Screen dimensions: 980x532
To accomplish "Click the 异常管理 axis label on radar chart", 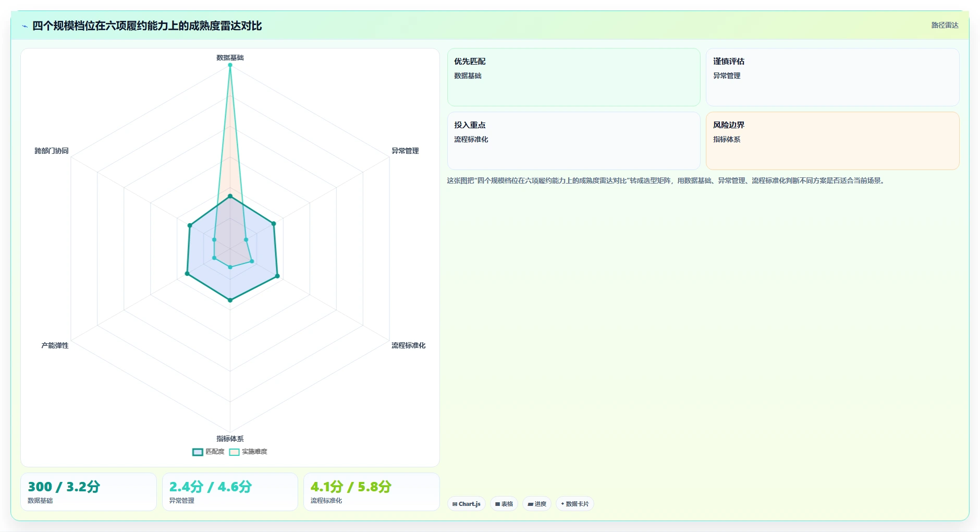I will click(x=405, y=151).
